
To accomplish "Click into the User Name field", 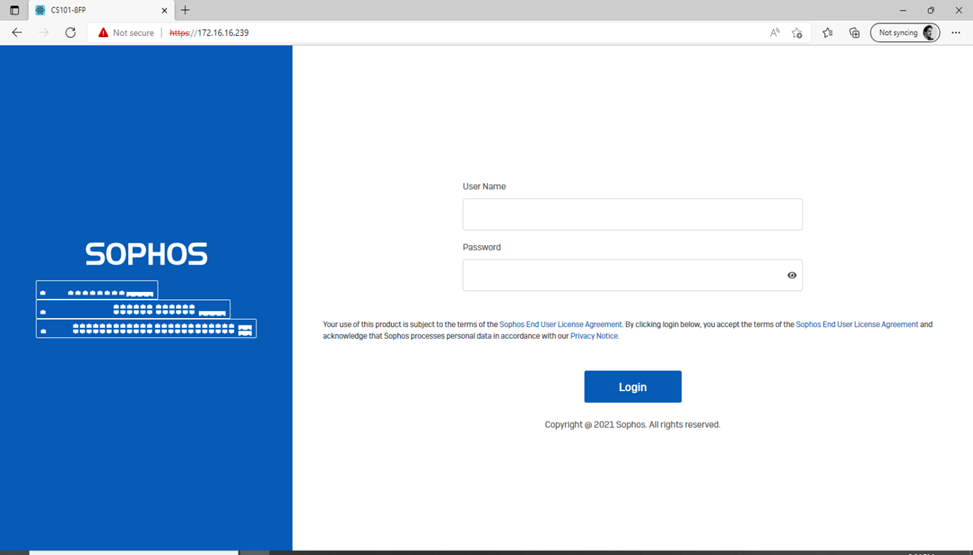I will click(x=632, y=214).
